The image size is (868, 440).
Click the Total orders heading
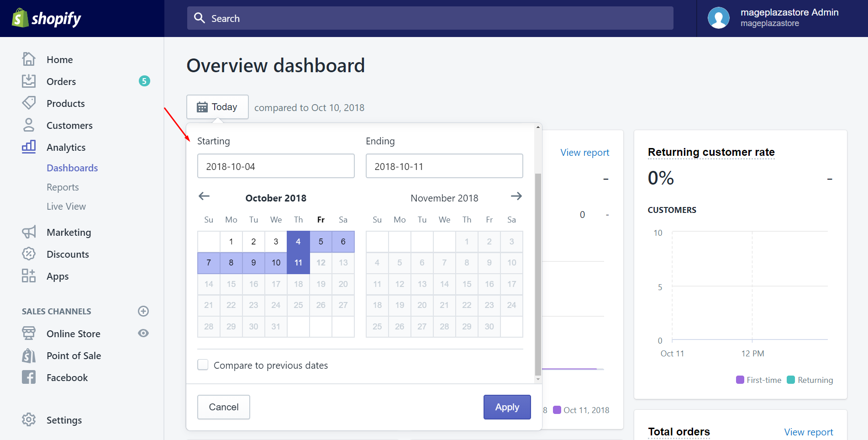679,431
